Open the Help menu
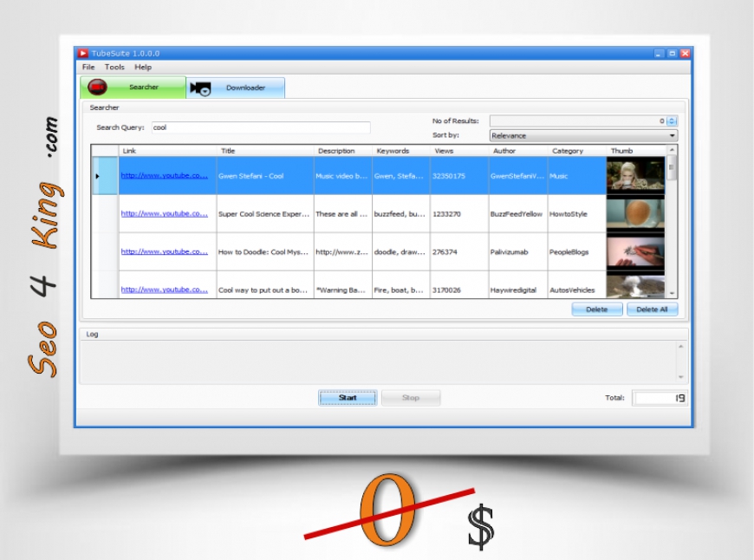The width and height of the screenshot is (754, 560). pos(143,67)
